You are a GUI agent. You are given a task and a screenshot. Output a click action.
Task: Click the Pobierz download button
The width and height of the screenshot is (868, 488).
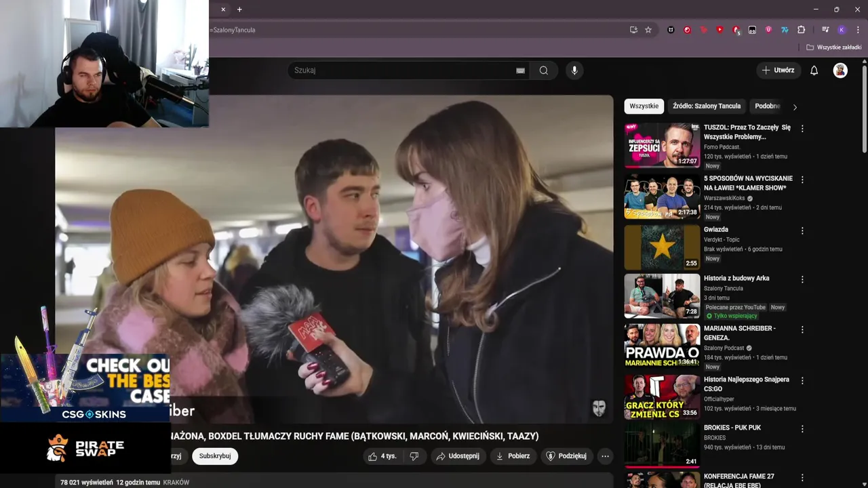tap(513, 456)
